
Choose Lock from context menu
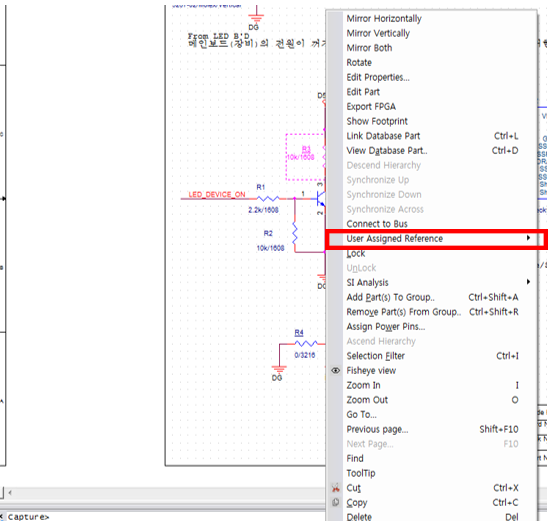click(356, 254)
